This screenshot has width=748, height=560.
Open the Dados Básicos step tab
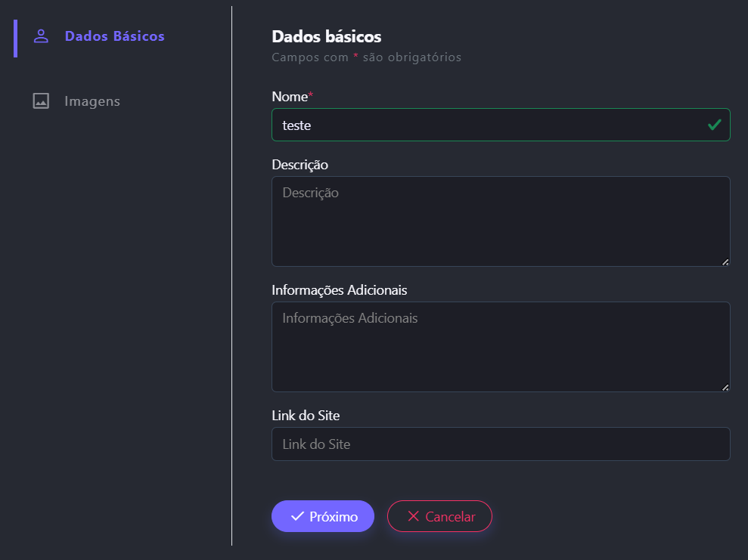114,36
